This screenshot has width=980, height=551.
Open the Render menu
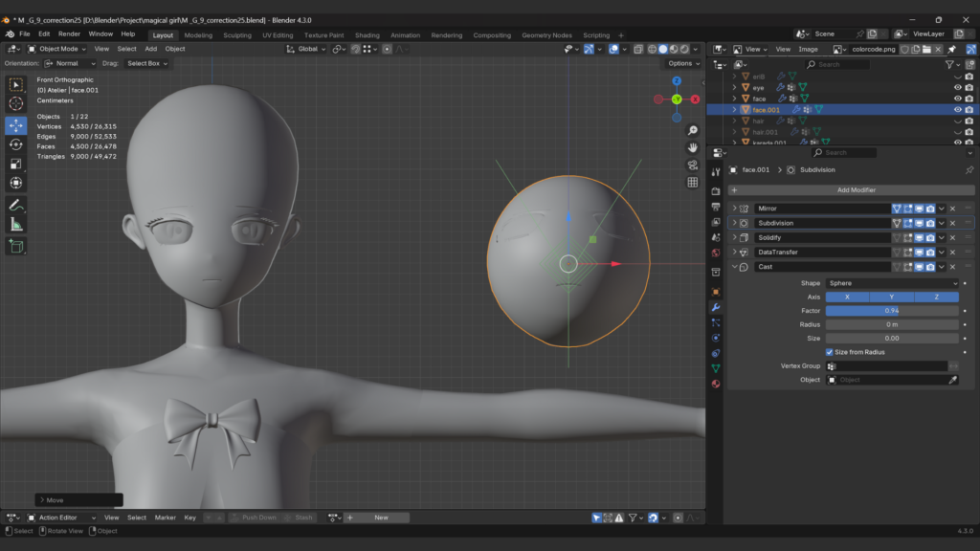69,33
